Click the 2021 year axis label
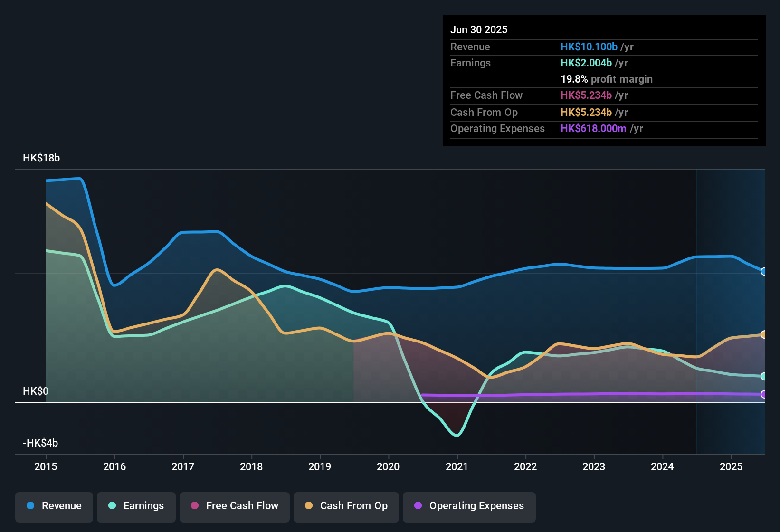The image size is (780, 532). (x=457, y=467)
